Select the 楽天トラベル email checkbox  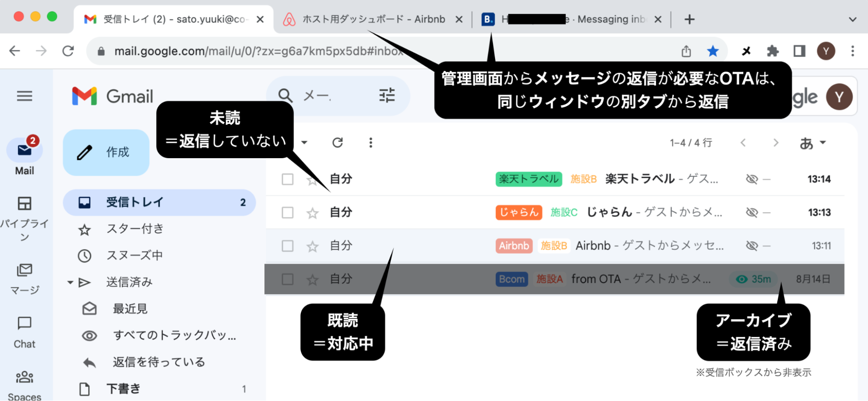coord(287,179)
